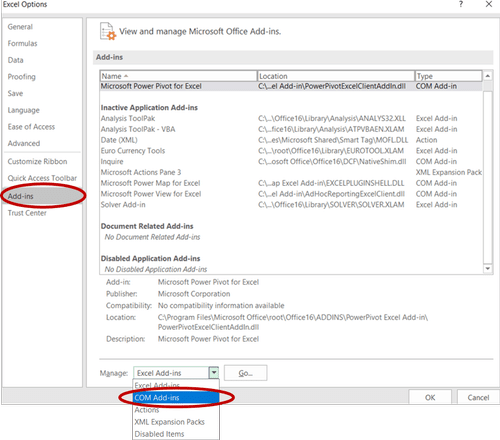Image resolution: width=500 pixels, height=440 pixels.
Task: Select Microsoft Power View for Excel row
Action: 291,194
